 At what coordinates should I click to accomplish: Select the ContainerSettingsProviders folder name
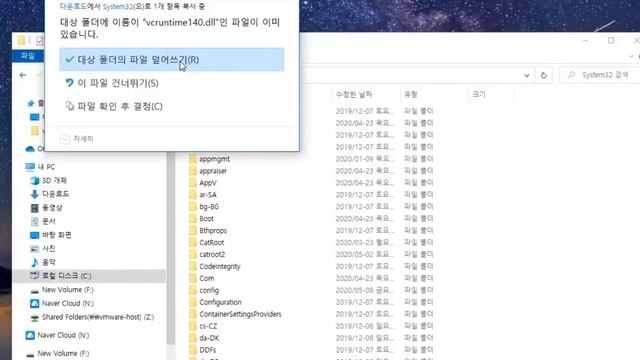tap(240, 314)
